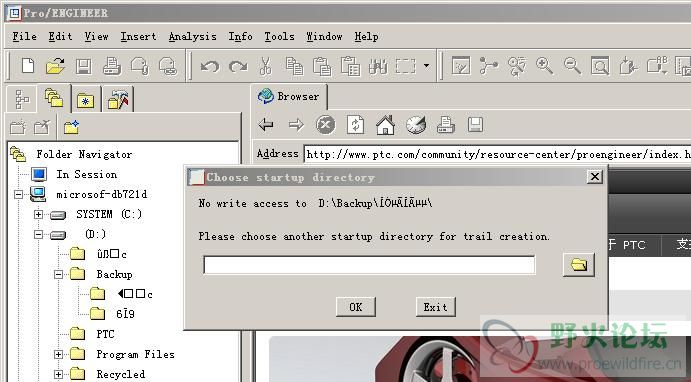Select the Program Files folder
The image size is (691, 382).
(x=135, y=354)
